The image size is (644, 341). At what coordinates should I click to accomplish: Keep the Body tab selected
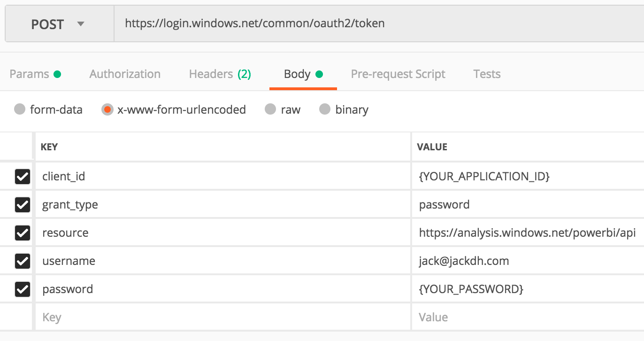point(296,74)
